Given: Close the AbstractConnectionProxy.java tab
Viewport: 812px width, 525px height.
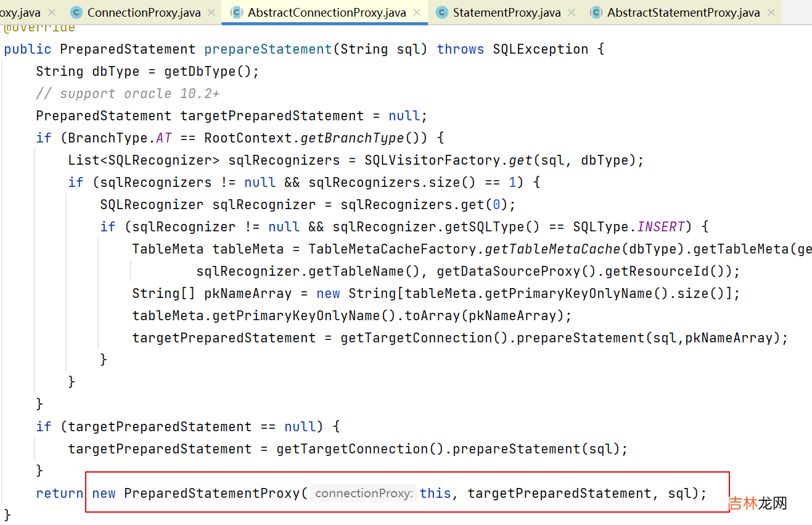Looking at the screenshot, I should pos(417,12).
